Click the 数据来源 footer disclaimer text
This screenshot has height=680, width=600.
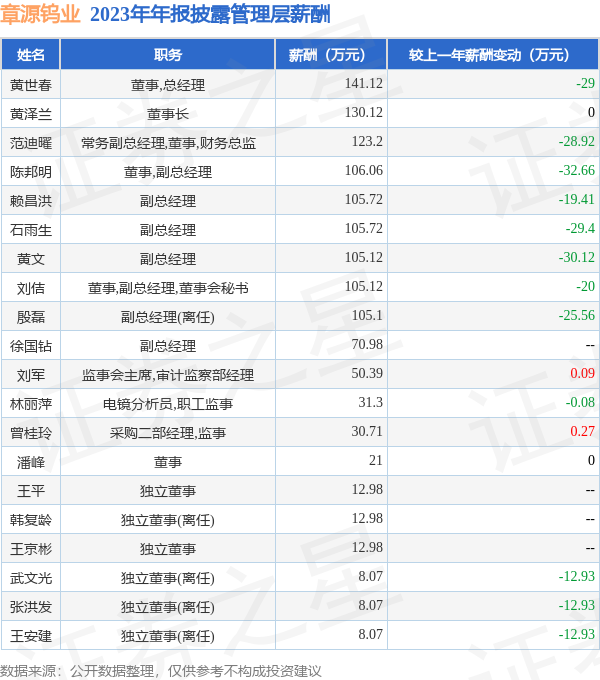(x=161, y=671)
